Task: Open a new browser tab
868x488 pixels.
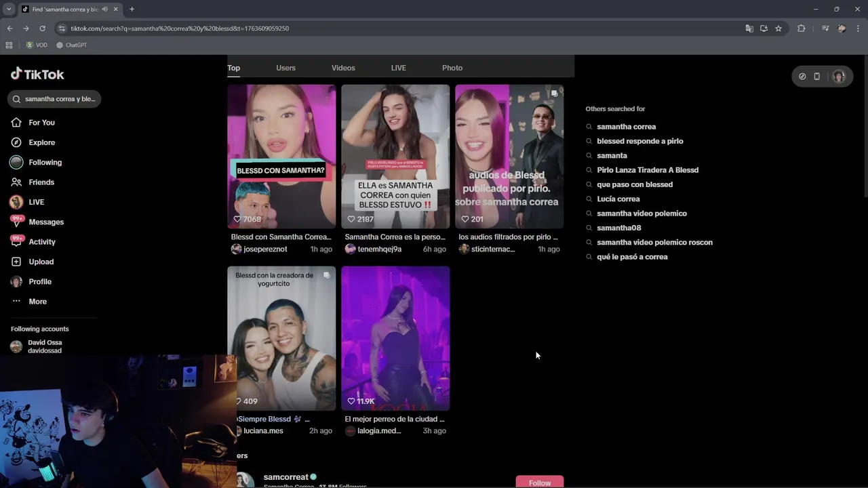Action: 132,9
